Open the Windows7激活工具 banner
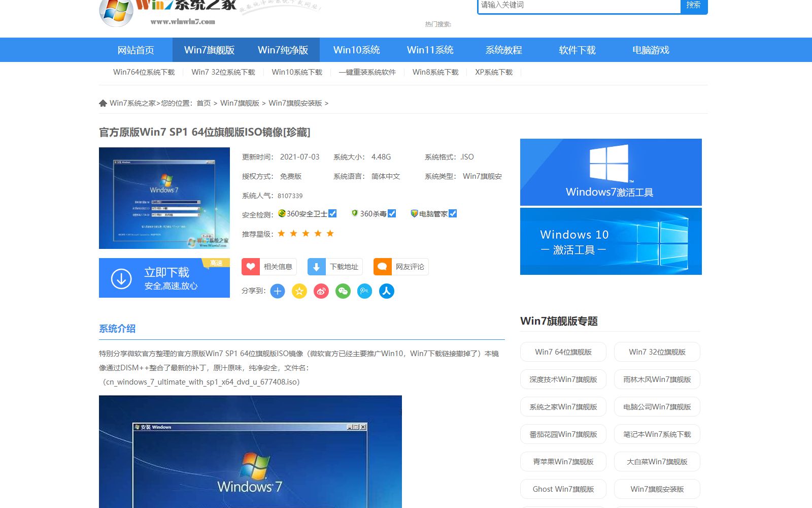The width and height of the screenshot is (812, 508). [611, 172]
